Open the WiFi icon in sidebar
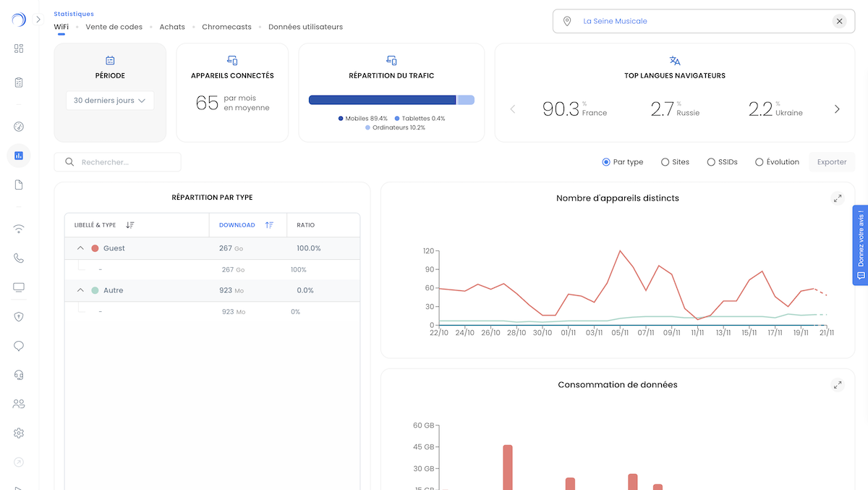The height and width of the screenshot is (490, 868). pyautogui.click(x=19, y=229)
